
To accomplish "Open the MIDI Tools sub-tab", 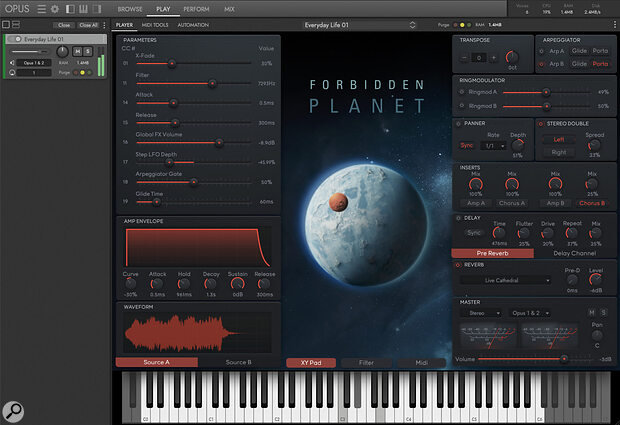I will point(155,25).
